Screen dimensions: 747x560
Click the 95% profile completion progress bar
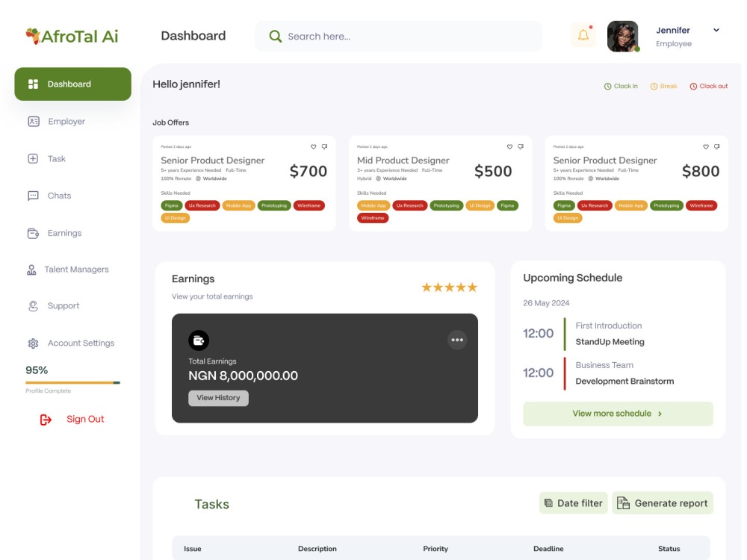(73, 382)
